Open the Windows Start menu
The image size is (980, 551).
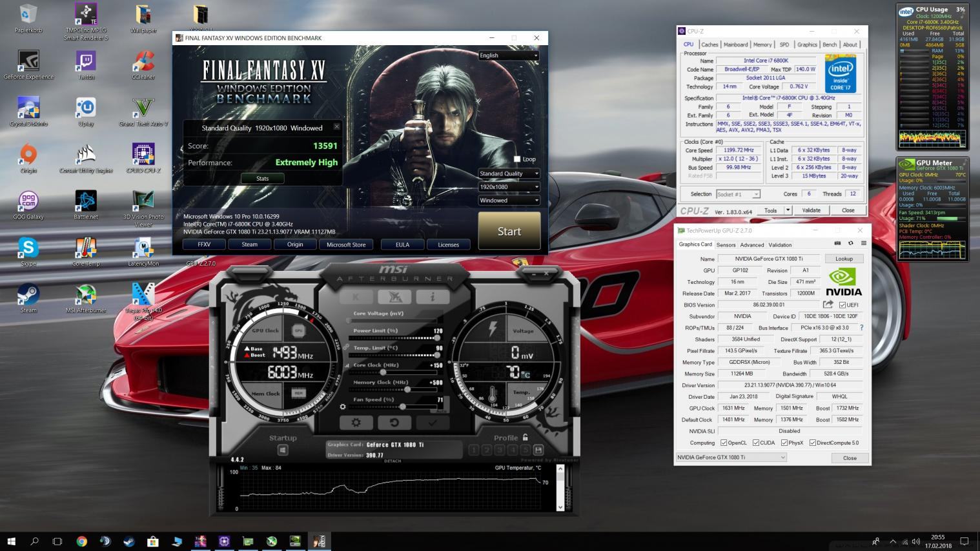[11, 541]
